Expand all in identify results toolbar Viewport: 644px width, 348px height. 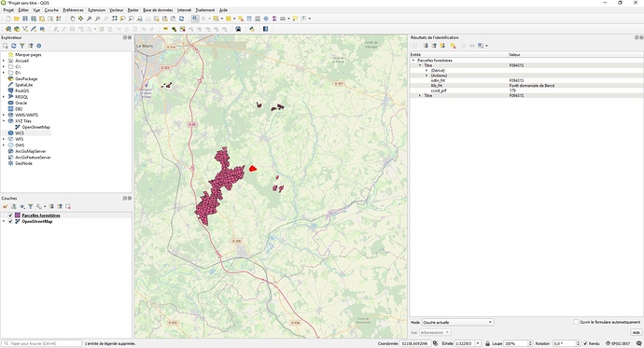click(426, 46)
